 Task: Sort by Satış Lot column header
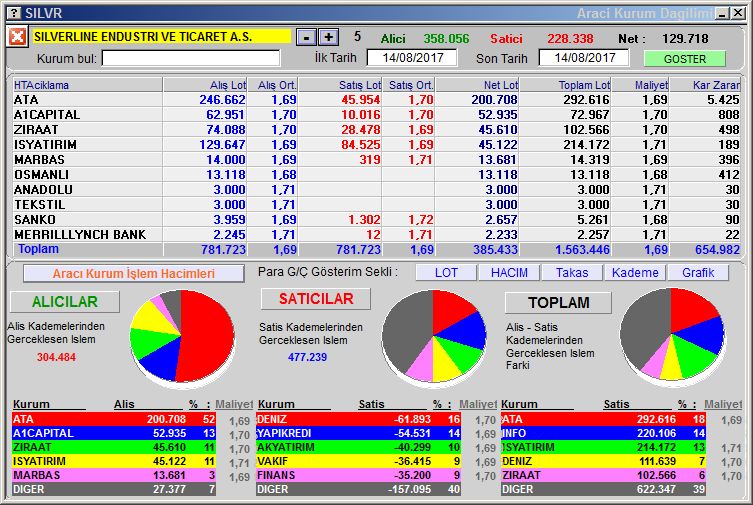[x=340, y=85]
